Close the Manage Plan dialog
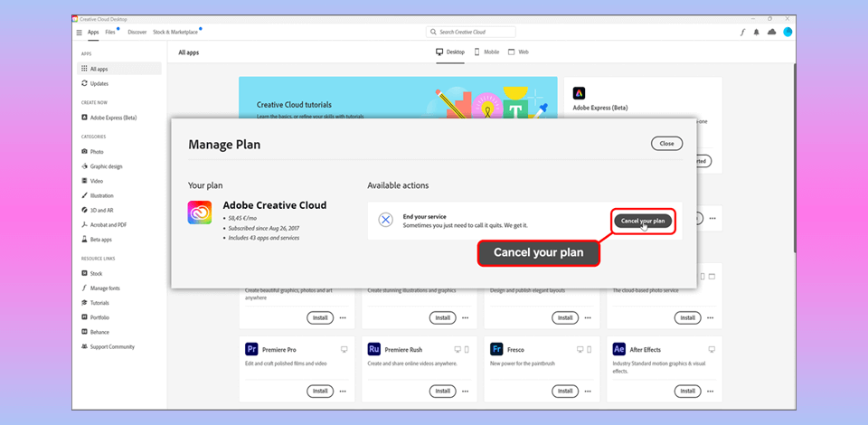Viewport: 868px width, 425px height. click(666, 144)
